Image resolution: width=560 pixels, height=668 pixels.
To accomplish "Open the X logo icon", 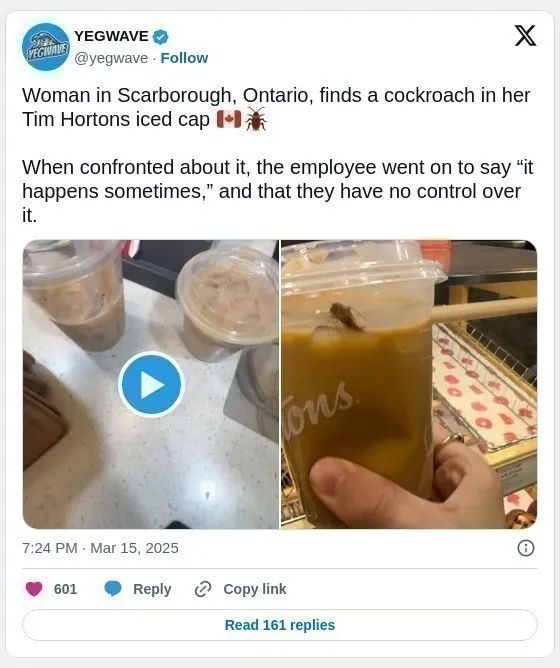I will click(x=525, y=35).
